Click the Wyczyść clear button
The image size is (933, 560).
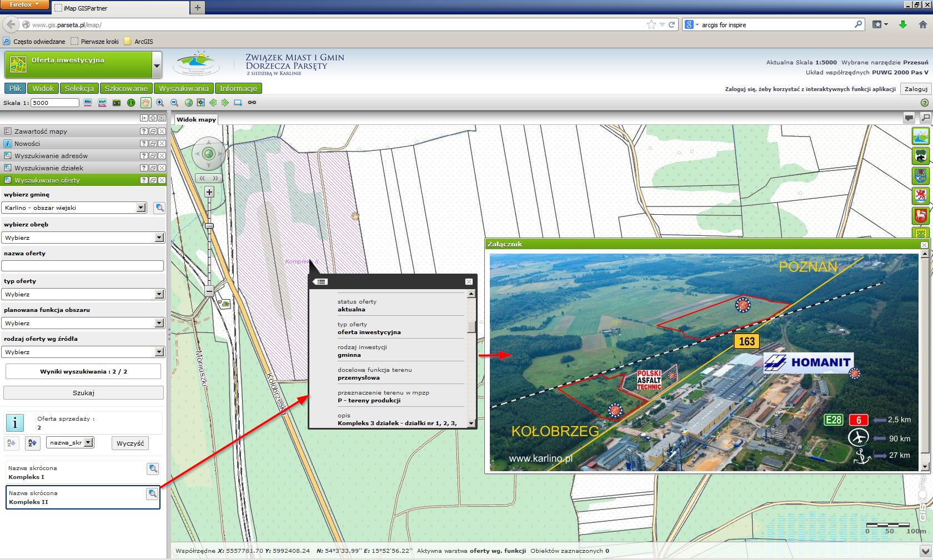[x=131, y=443]
